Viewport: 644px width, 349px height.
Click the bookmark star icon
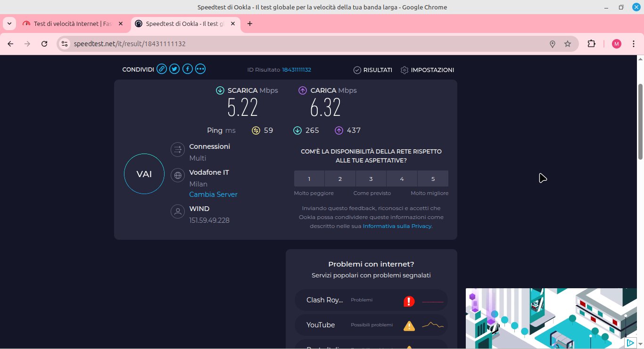(568, 44)
